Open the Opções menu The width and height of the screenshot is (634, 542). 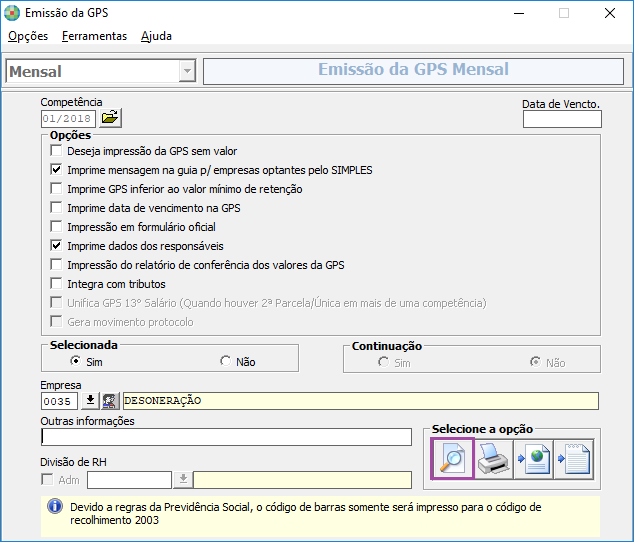(28, 36)
